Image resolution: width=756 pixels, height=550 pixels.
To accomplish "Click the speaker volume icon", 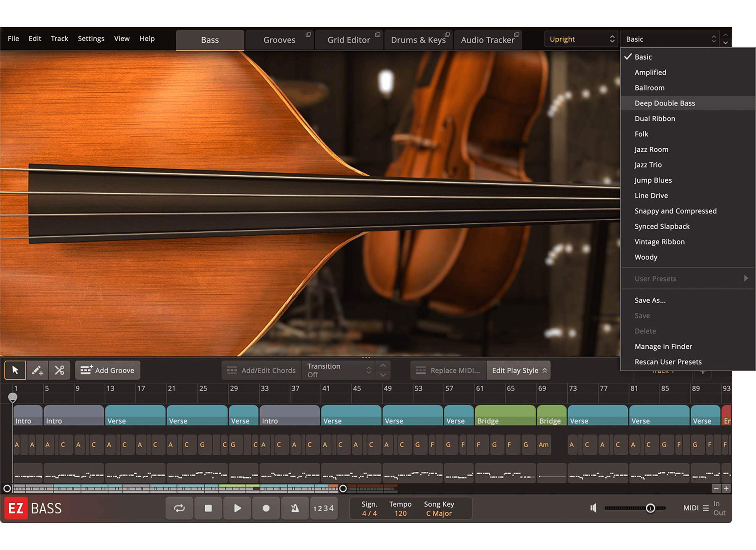I will (593, 508).
